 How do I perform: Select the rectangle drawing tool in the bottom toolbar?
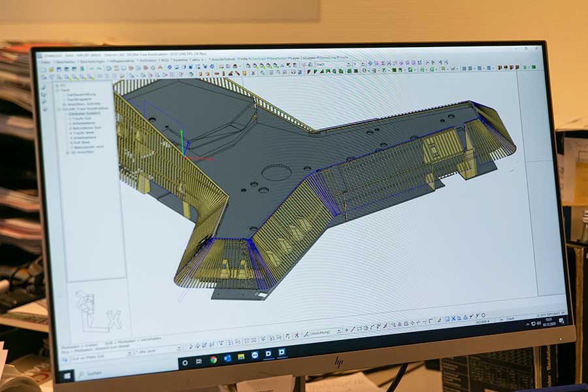pyautogui.click(x=359, y=328)
